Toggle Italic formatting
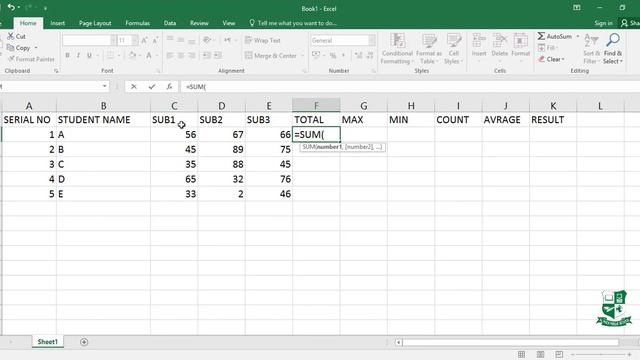This screenshot has width=640, height=360. (x=78, y=55)
